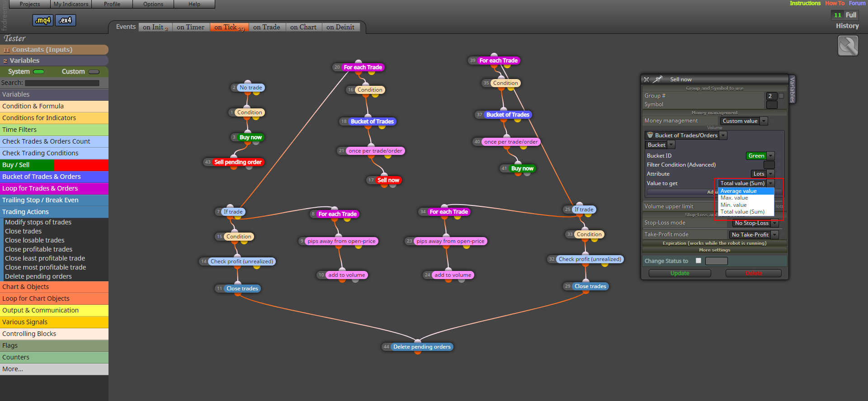Viewport: 868px width, 401px height.
Task: Open the Variables side tab on panel
Action: tap(792, 89)
